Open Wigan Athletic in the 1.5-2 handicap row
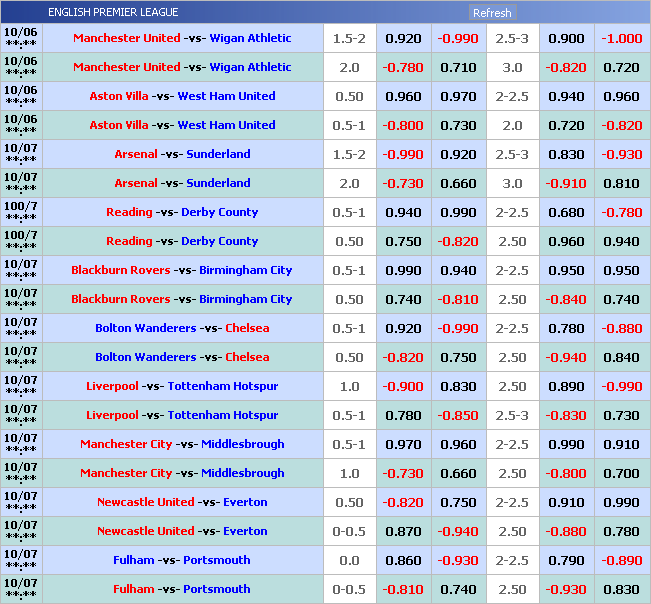651x604 pixels. 250,38
